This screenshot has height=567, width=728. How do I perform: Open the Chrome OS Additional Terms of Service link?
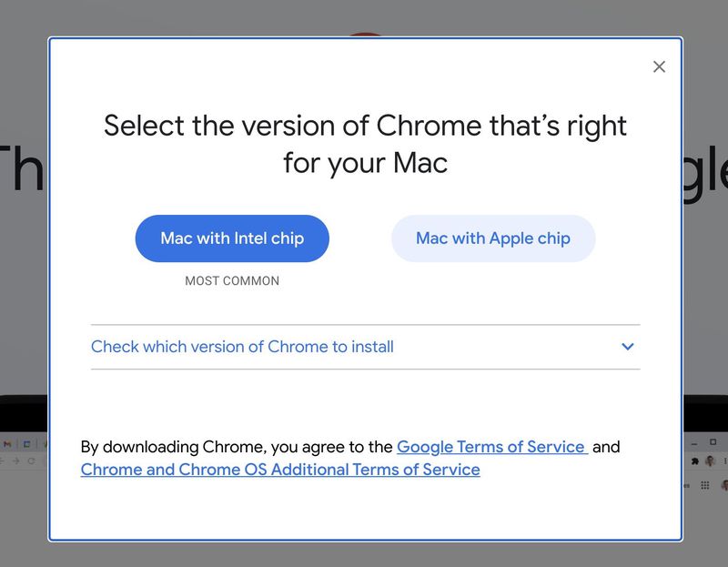tap(279, 470)
